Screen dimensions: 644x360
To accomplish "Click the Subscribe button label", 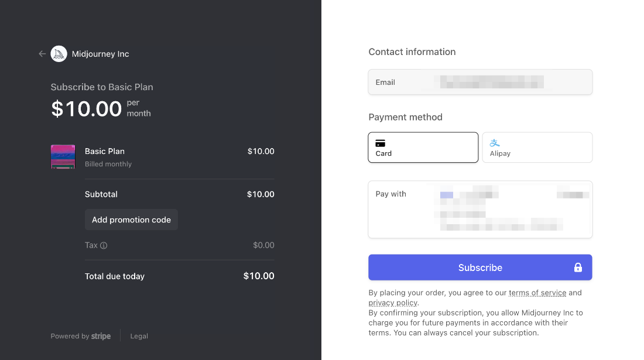I will pos(480,268).
